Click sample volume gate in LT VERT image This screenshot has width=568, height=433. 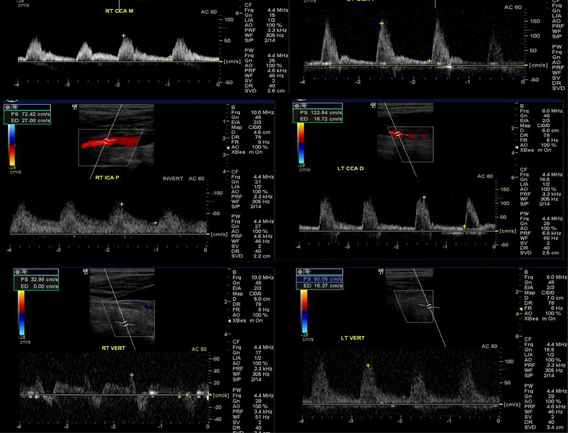tap(429, 307)
